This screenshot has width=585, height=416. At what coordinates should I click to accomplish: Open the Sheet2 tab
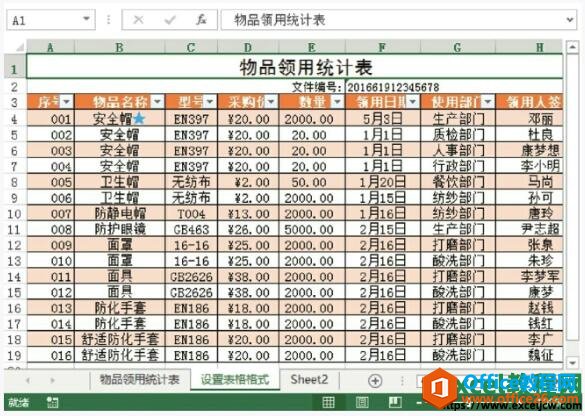coord(309,380)
